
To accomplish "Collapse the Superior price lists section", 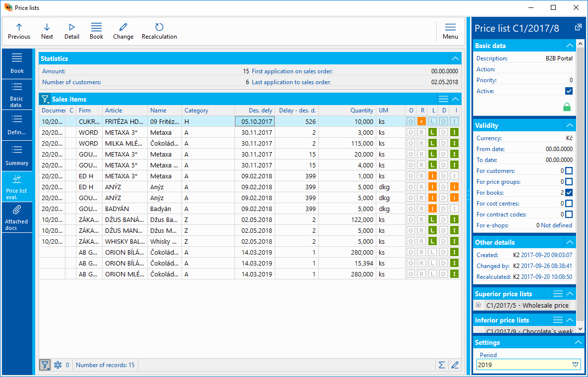I will pyautogui.click(x=570, y=293).
